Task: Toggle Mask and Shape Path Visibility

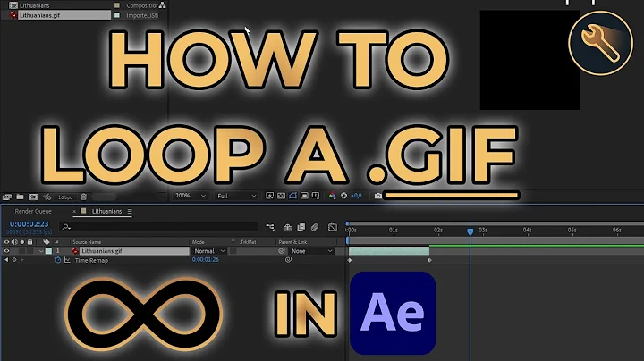Action: (x=292, y=196)
